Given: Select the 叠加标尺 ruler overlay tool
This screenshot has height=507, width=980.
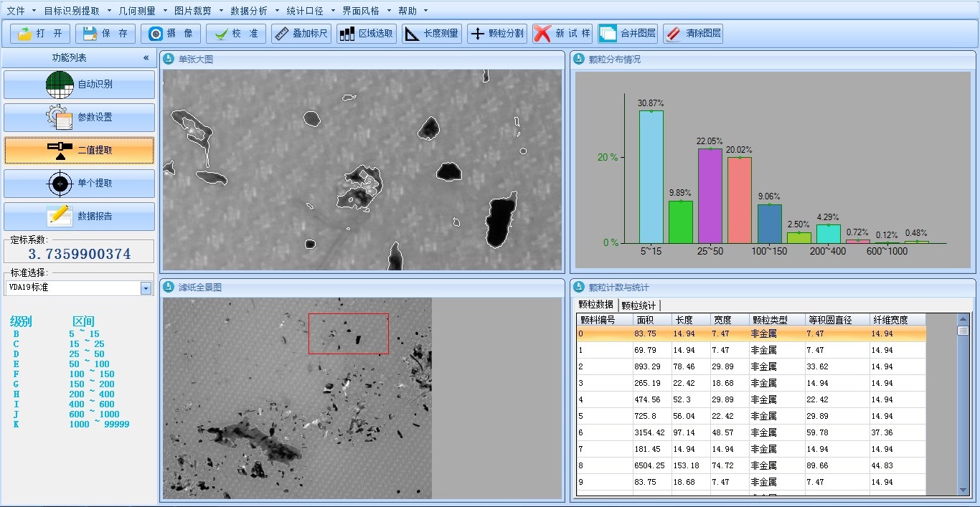Looking at the screenshot, I should point(301,34).
